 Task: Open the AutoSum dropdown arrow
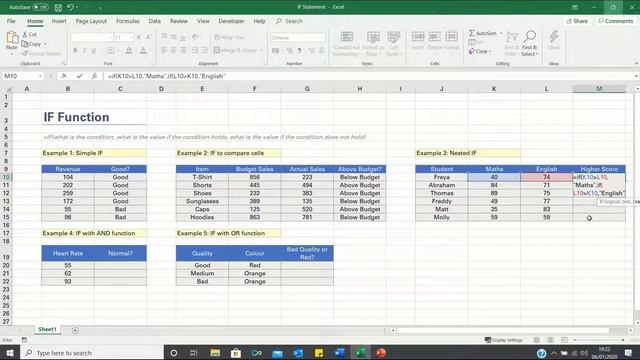click(501, 33)
